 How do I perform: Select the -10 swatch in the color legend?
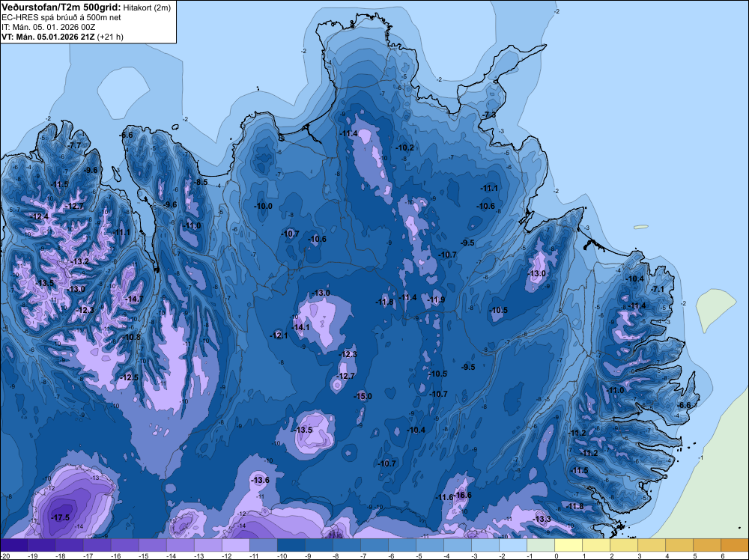tap(291, 545)
